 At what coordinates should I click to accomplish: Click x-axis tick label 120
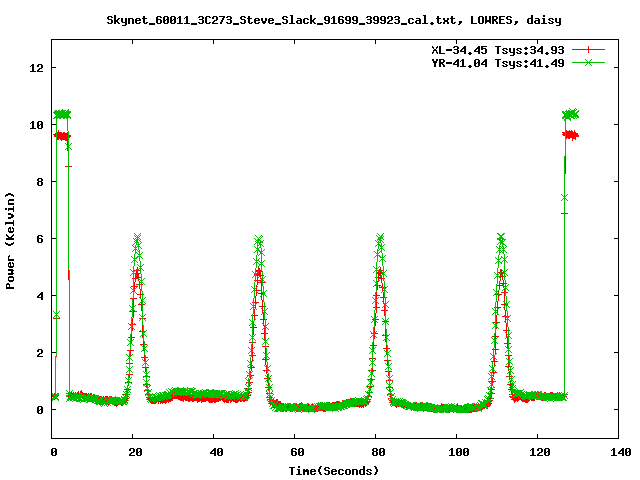pyautogui.click(x=540, y=452)
